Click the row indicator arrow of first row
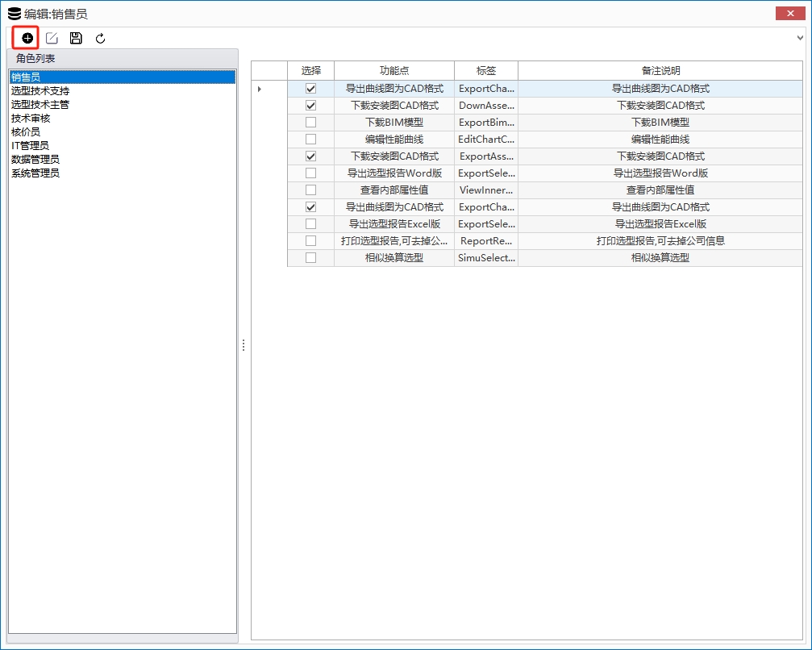812x650 pixels. (260, 89)
